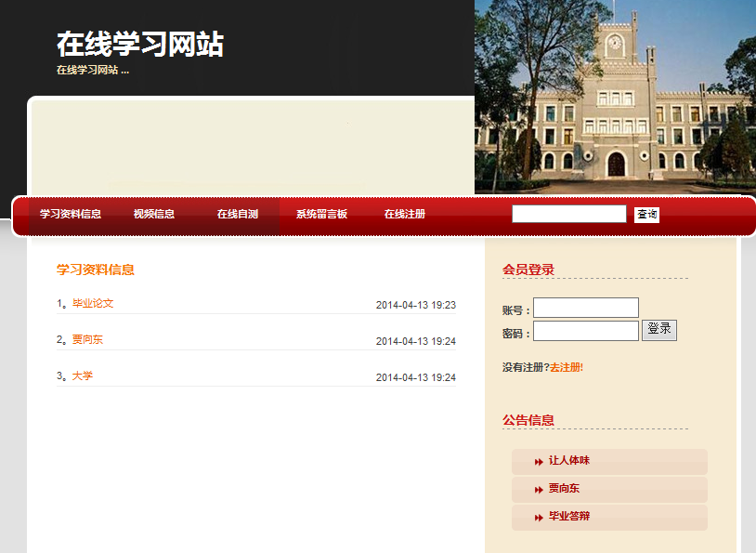Screen dimensions: 756x553
Task: Click the subtitle 在线学习网站 ... under the title
Action: pos(93,70)
